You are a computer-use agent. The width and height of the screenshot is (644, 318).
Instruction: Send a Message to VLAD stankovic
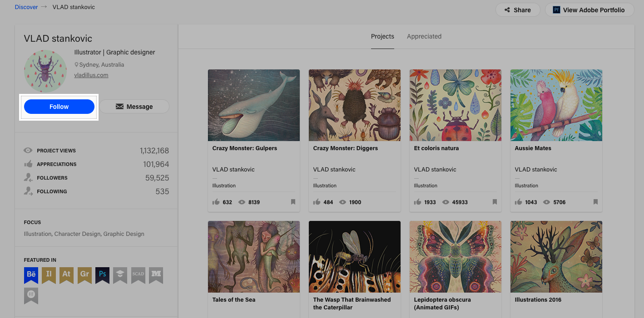coord(134,107)
